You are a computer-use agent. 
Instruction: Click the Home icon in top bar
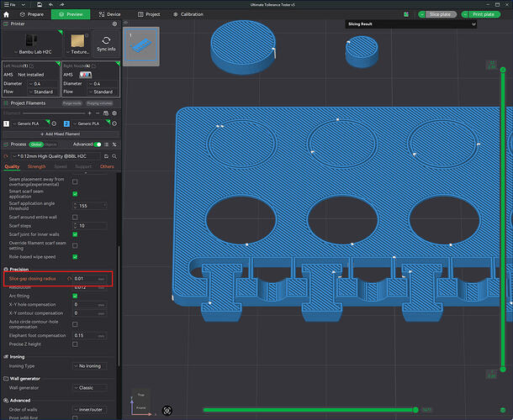[x=6, y=14]
